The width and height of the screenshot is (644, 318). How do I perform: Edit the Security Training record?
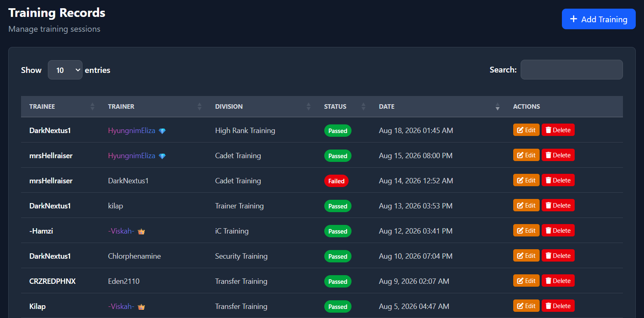click(x=526, y=255)
